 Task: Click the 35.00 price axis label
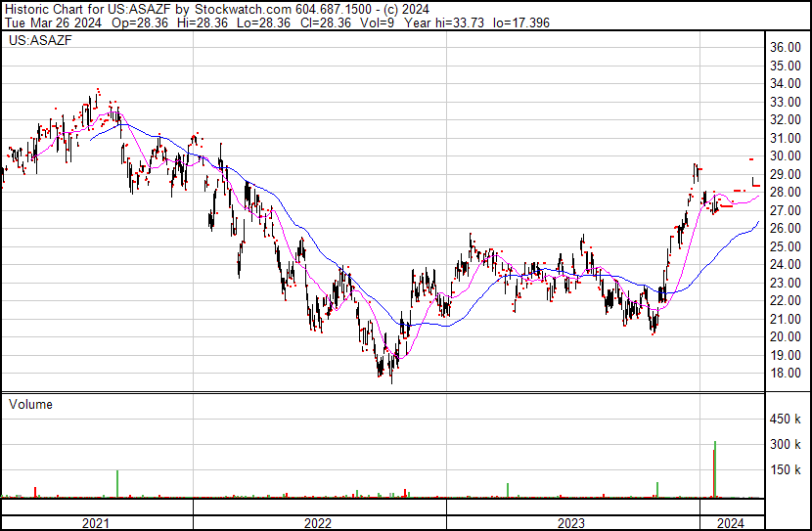pyautogui.click(x=786, y=66)
